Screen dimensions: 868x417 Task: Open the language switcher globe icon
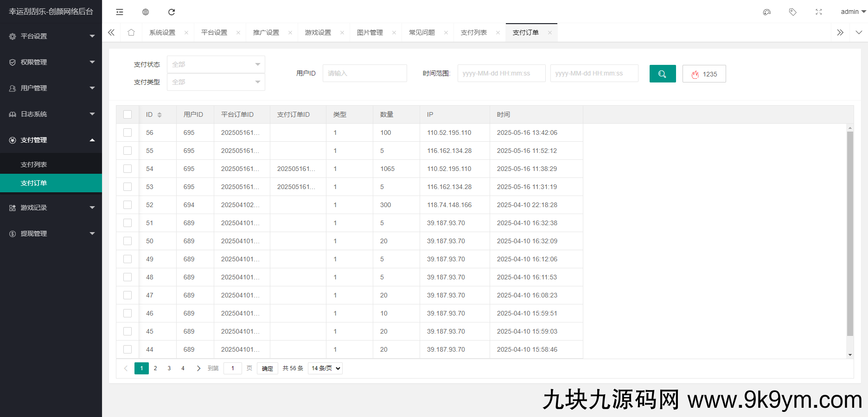(x=145, y=12)
